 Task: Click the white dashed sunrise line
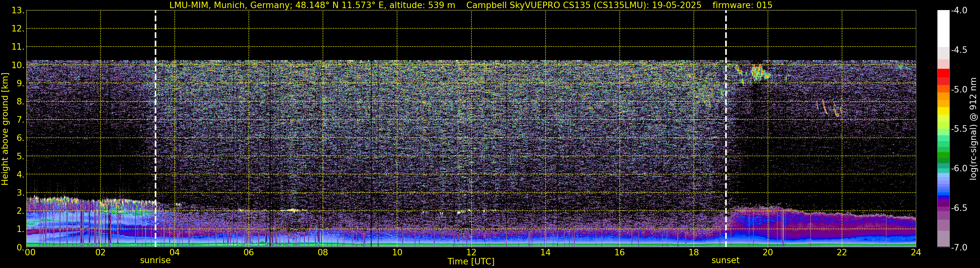tap(155, 129)
